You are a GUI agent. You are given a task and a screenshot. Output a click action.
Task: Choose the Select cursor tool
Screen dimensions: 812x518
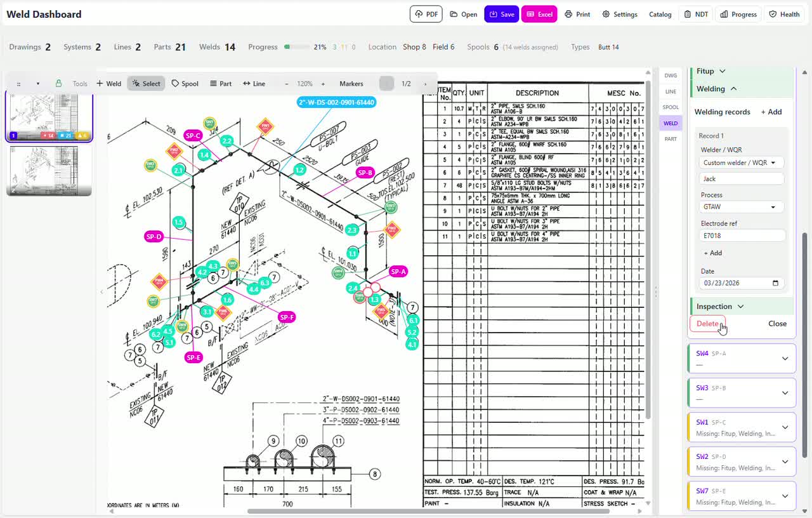click(146, 83)
